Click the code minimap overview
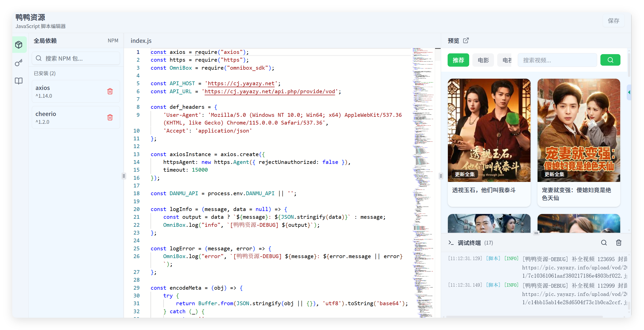The image size is (644, 330). (423, 183)
